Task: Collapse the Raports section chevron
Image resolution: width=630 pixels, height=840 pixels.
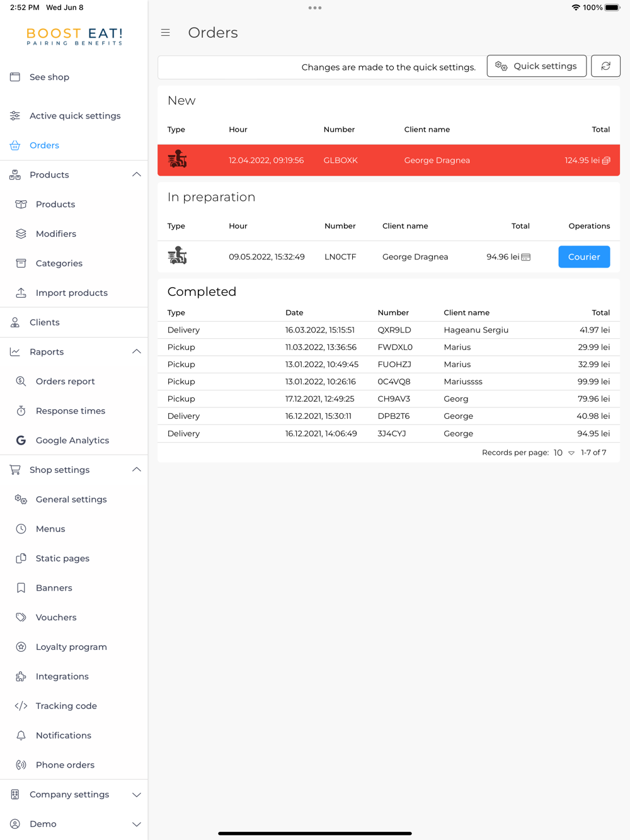Action: [136, 352]
